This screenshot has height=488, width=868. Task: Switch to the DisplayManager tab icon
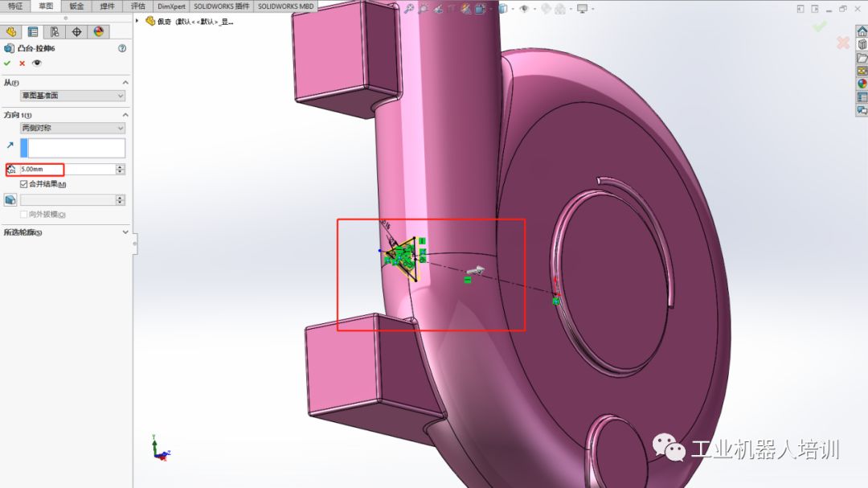click(99, 32)
